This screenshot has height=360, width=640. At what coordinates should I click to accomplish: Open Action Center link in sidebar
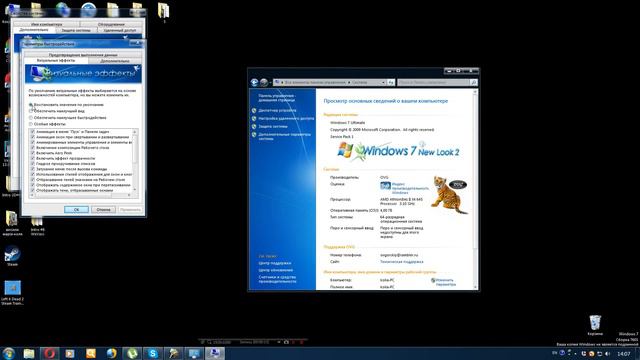275,263
